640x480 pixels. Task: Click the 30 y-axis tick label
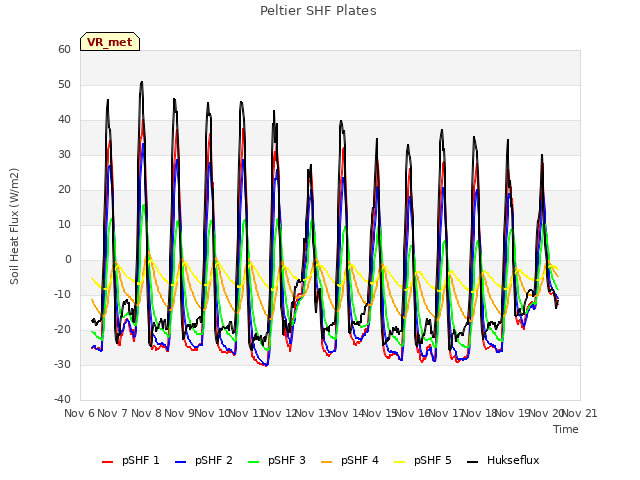64,154
